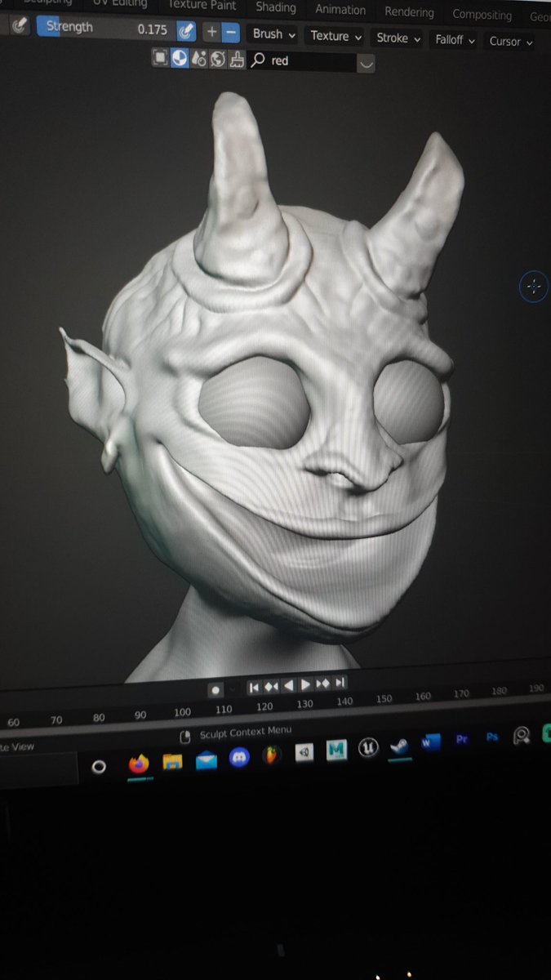Open Unreal Engine from the taskbar
This screenshot has width=551, height=980.
368,748
